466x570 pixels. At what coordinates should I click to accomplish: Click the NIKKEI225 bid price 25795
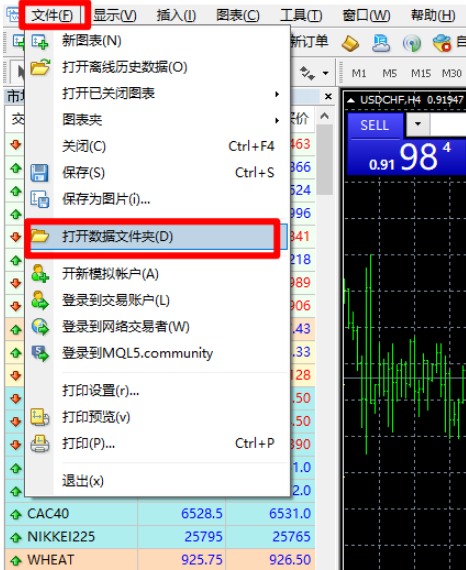[203, 537]
